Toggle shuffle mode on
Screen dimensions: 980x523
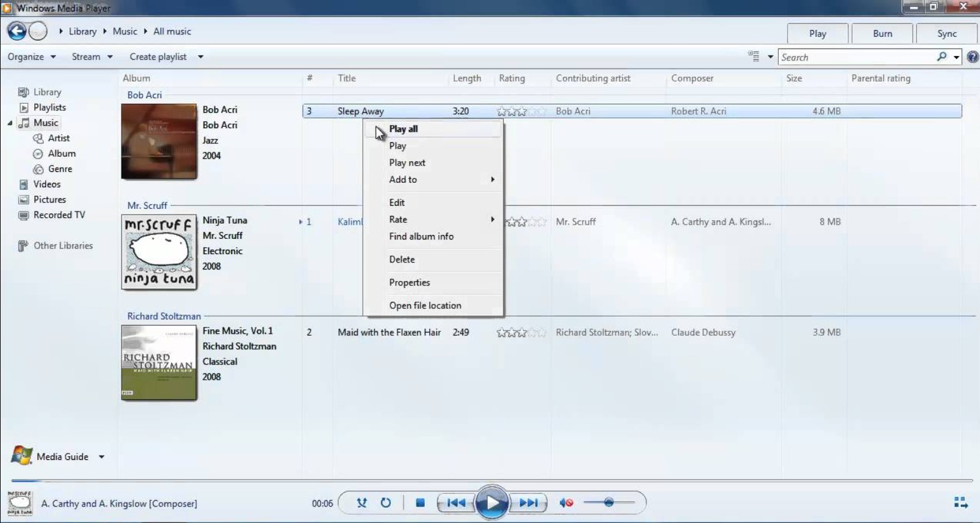362,503
